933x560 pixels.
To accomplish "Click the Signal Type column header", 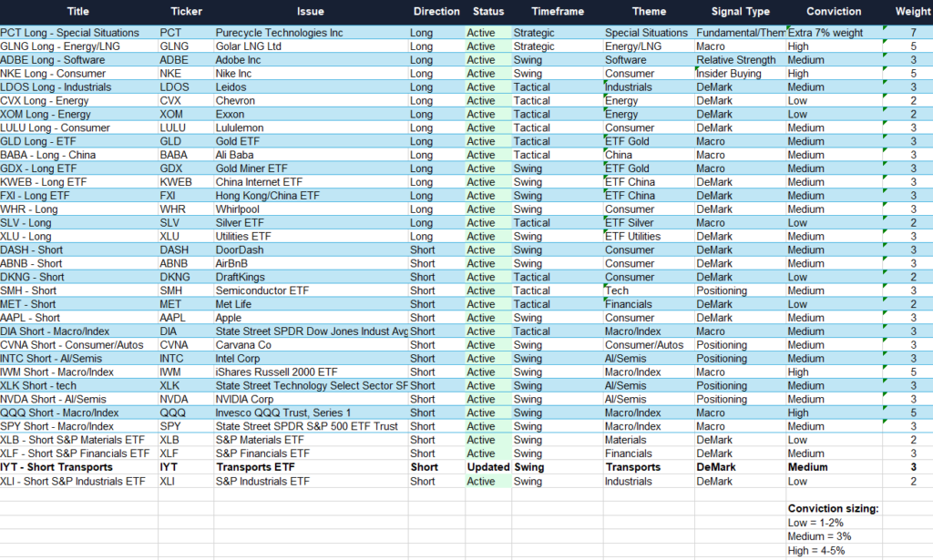I will [740, 11].
